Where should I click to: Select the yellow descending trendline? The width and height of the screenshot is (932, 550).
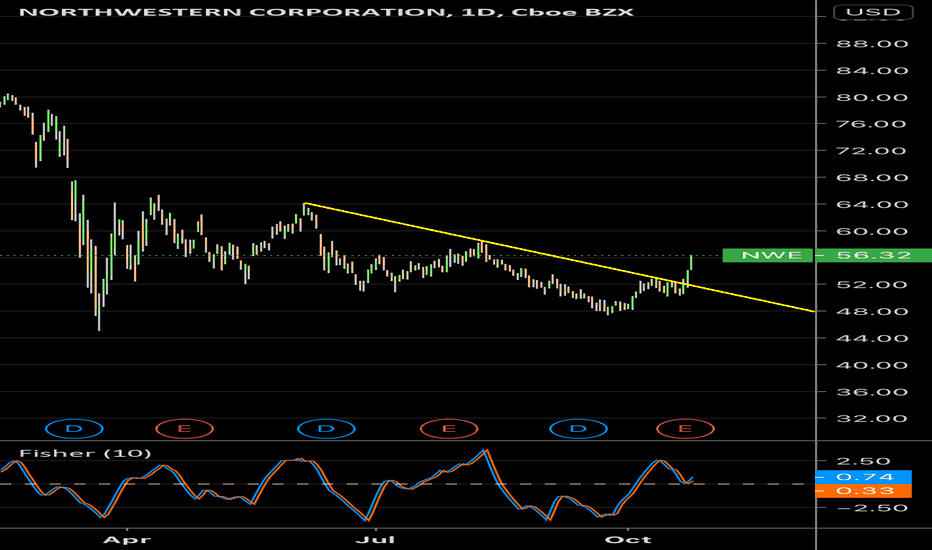coord(559,257)
